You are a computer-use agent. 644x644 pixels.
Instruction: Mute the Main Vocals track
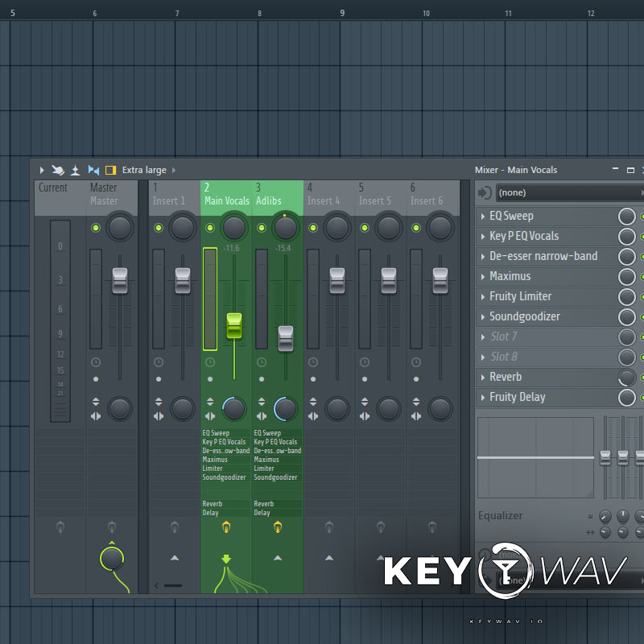210,229
